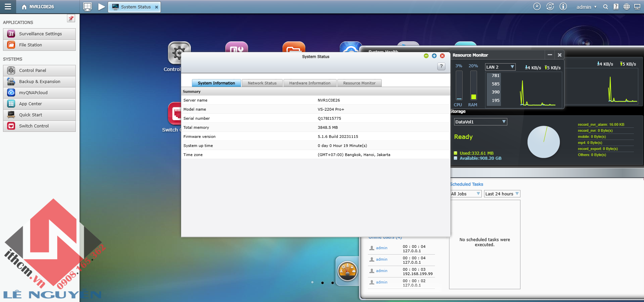Switch to System Information tab
644x302 pixels.
click(x=216, y=83)
